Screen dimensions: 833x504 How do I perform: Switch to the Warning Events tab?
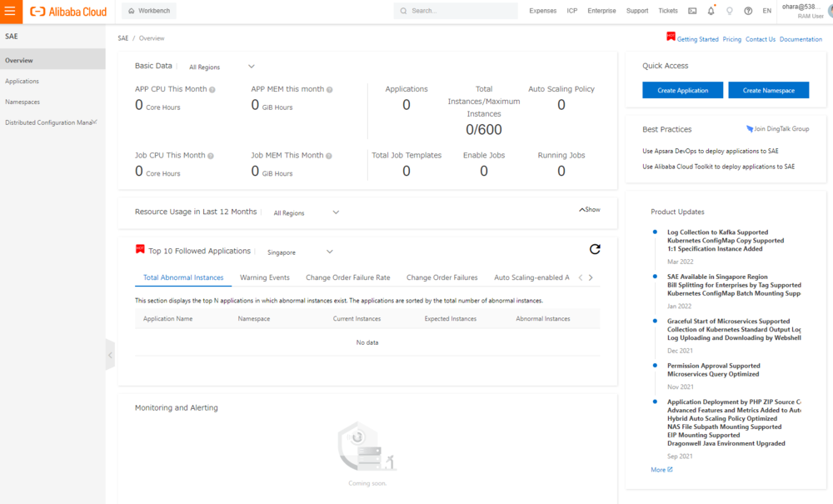(264, 277)
